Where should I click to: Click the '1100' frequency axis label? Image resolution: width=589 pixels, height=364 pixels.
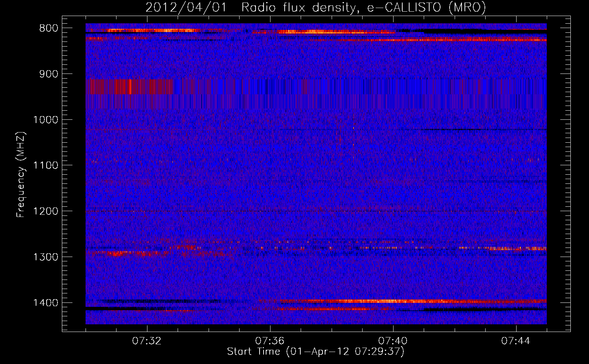pos(46,166)
